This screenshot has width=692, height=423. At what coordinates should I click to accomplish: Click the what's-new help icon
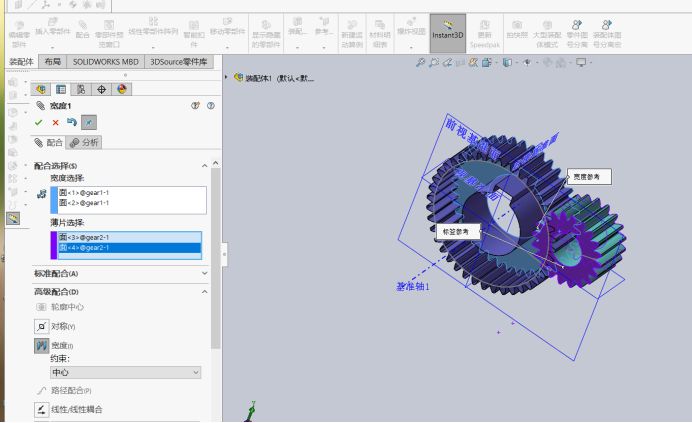(x=195, y=106)
